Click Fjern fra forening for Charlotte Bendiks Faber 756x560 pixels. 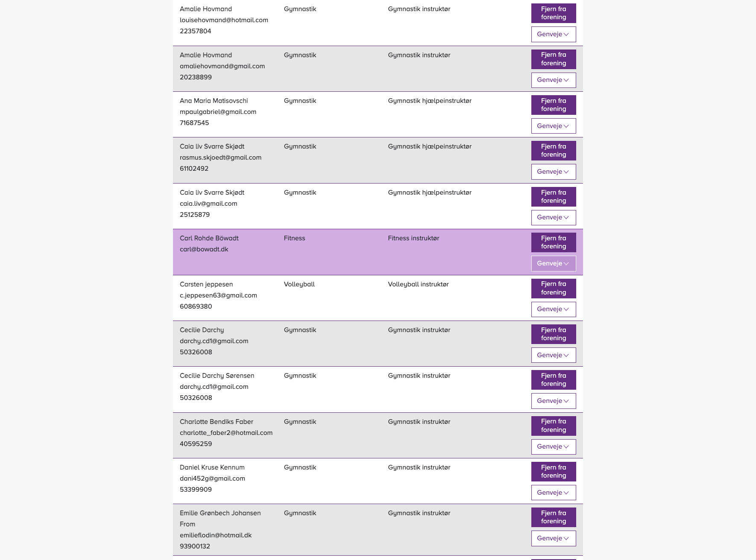coord(554,426)
